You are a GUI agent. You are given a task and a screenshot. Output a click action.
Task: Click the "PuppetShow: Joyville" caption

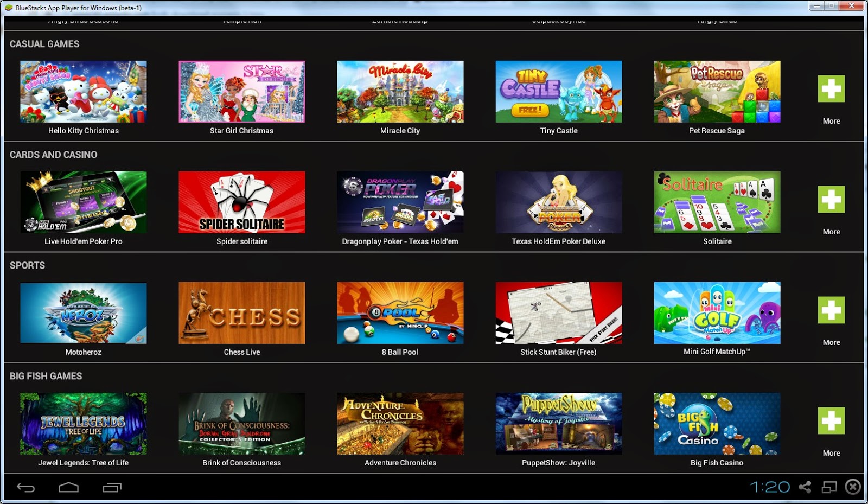(x=559, y=463)
